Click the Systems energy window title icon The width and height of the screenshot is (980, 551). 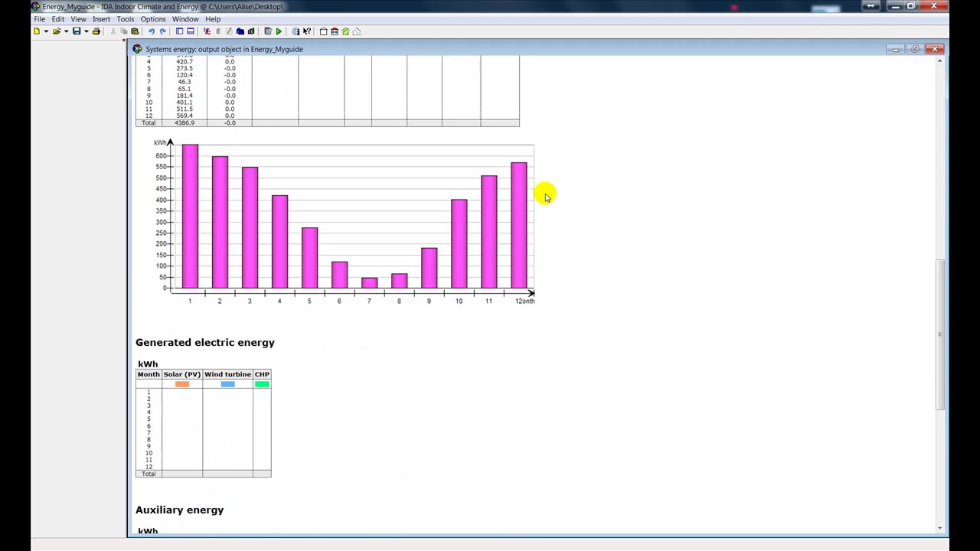tap(137, 49)
